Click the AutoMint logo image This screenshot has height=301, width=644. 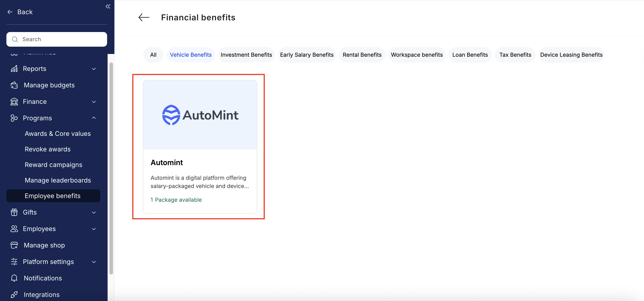coord(200,115)
